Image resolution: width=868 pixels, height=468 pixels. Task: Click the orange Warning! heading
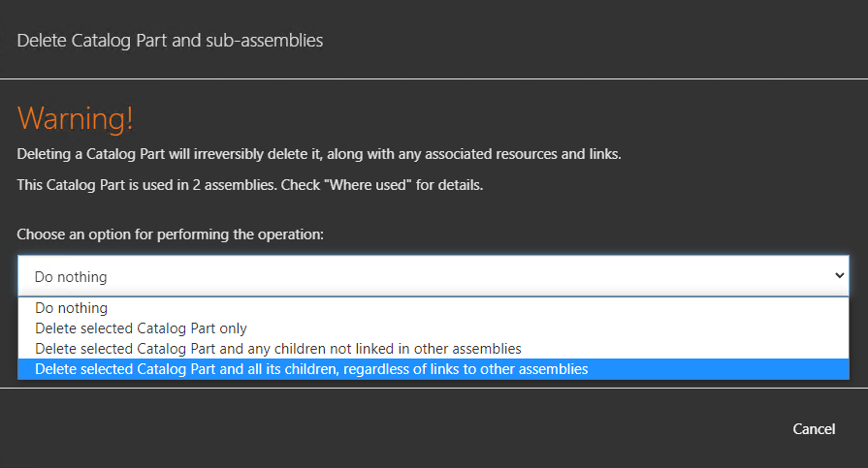[x=76, y=118]
